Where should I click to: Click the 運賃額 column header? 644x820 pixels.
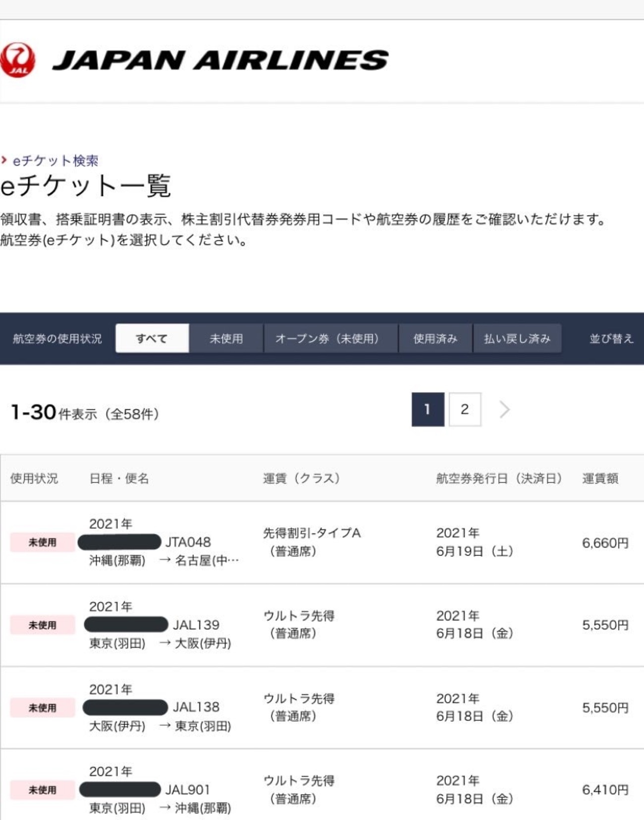coord(600,478)
